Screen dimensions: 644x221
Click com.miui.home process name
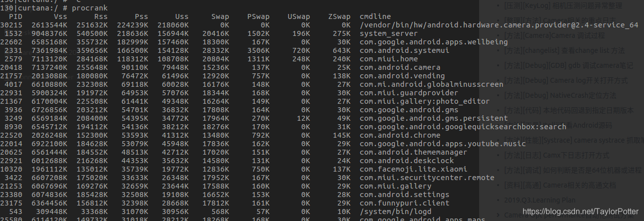point(389,59)
